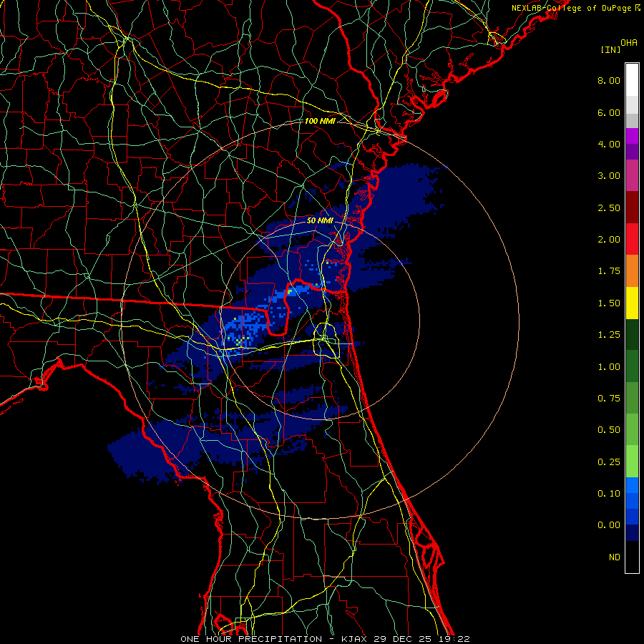The width and height of the screenshot is (644, 644).
Task: Pick the darkest green legend swatch
Action: (x=632, y=335)
